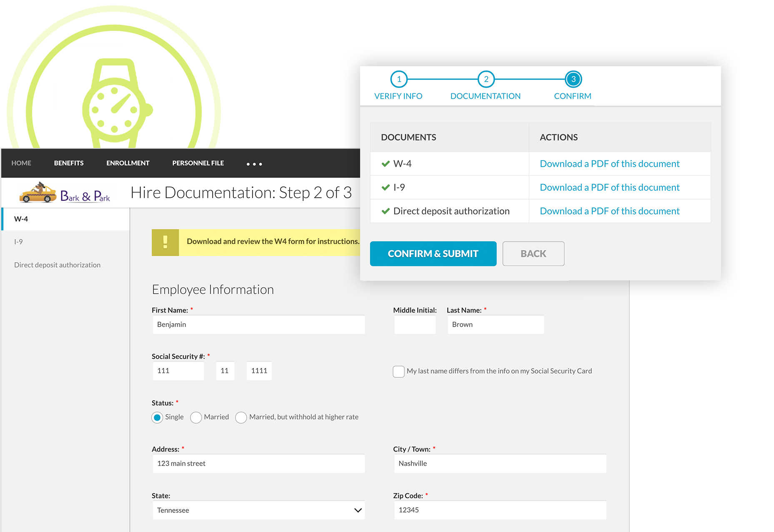Click the Back button

pos(533,254)
